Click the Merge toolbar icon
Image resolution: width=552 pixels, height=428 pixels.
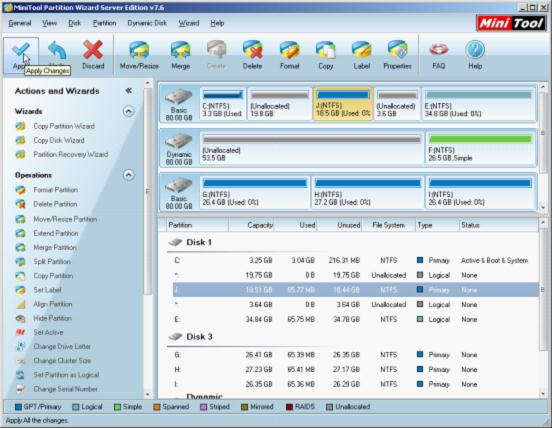[x=181, y=50]
